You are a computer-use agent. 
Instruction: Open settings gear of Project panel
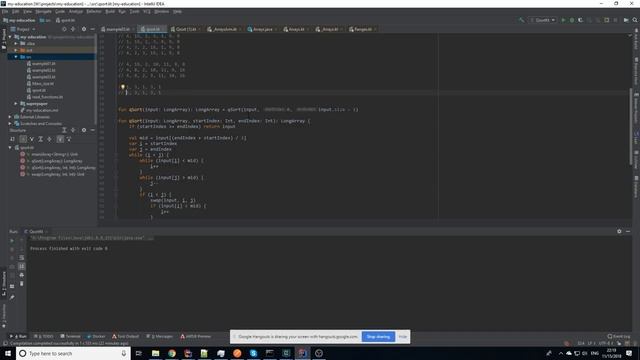click(84, 29)
